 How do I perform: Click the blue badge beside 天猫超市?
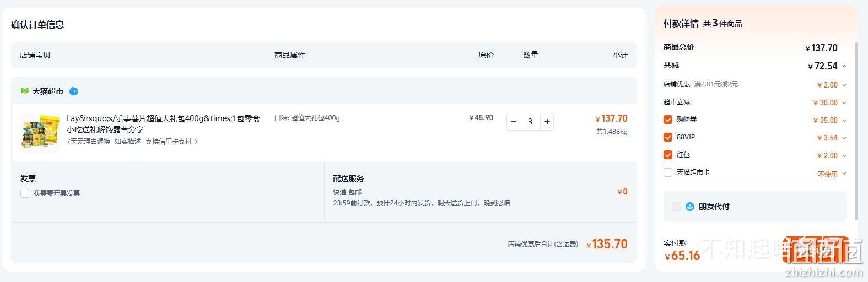74,91
